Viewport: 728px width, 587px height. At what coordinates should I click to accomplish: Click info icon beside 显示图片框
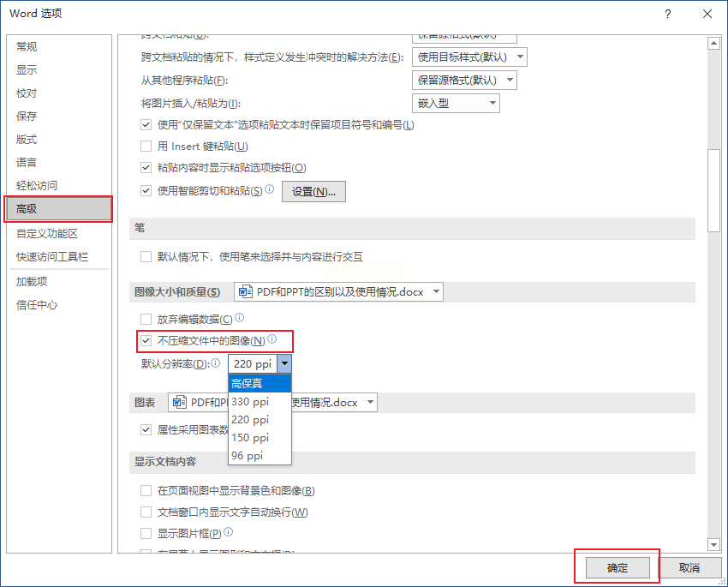point(229,532)
